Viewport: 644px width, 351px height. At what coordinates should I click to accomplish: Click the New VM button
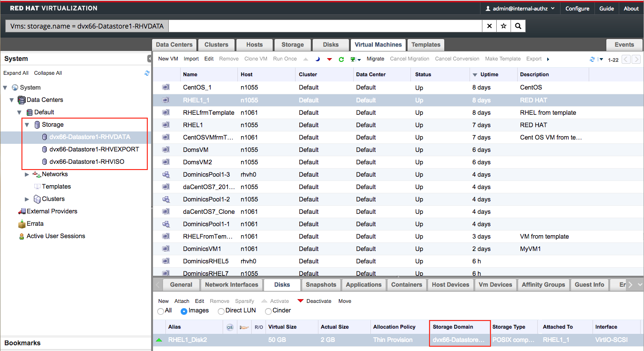[x=168, y=59]
